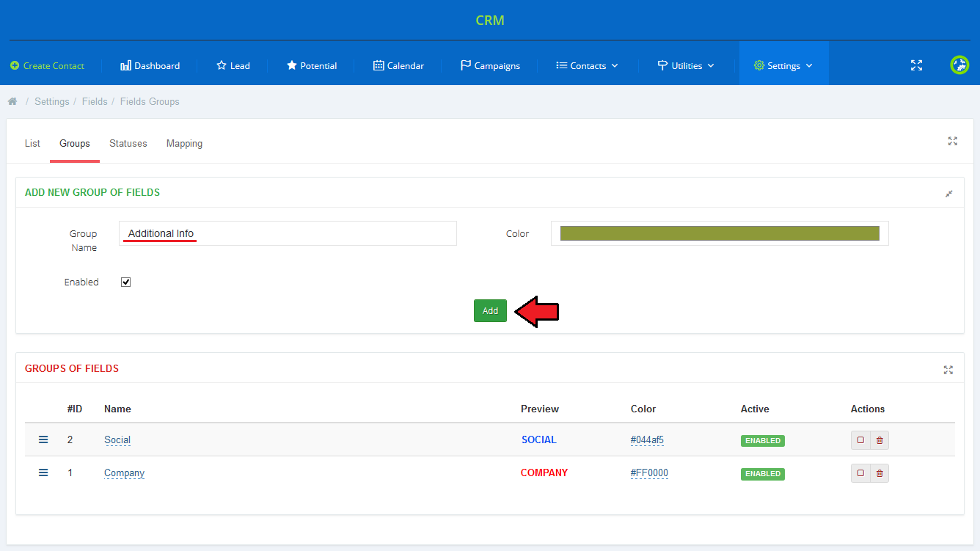
Task: Click the Group Name input field
Action: (x=288, y=233)
